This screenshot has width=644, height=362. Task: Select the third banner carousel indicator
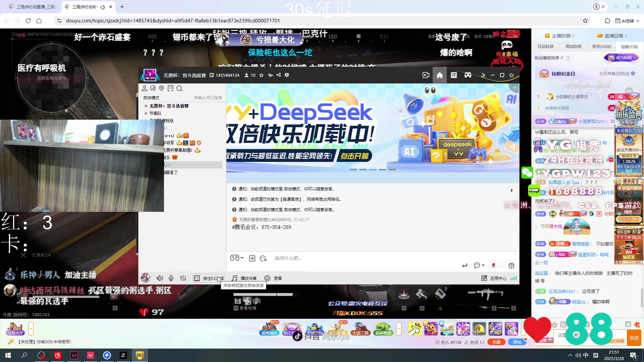373,170
